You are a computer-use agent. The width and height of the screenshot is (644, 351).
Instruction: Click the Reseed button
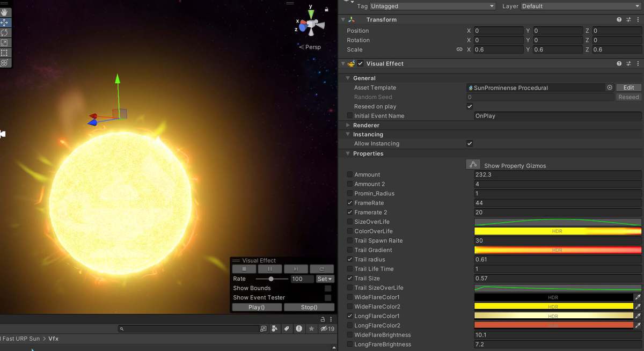click(628, 97)
